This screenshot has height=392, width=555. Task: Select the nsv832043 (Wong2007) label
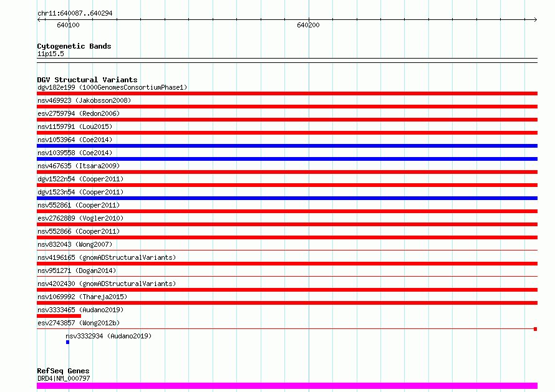[75, 244]
